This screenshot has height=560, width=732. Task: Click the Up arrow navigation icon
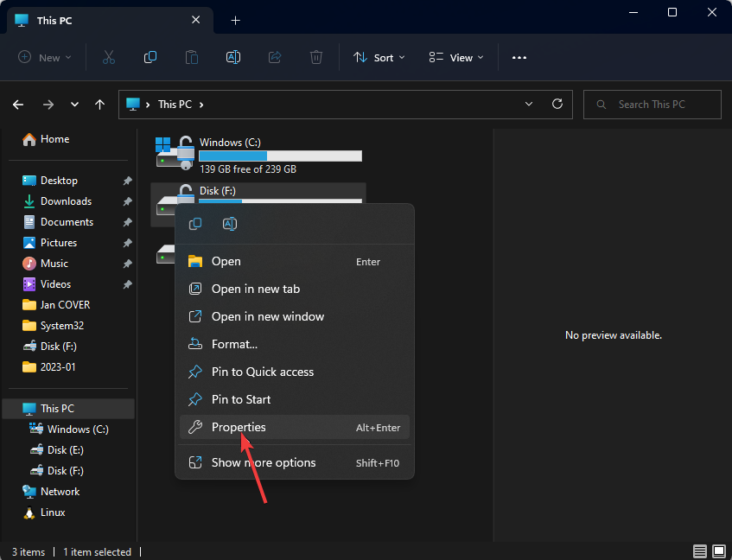pos(100,105)
